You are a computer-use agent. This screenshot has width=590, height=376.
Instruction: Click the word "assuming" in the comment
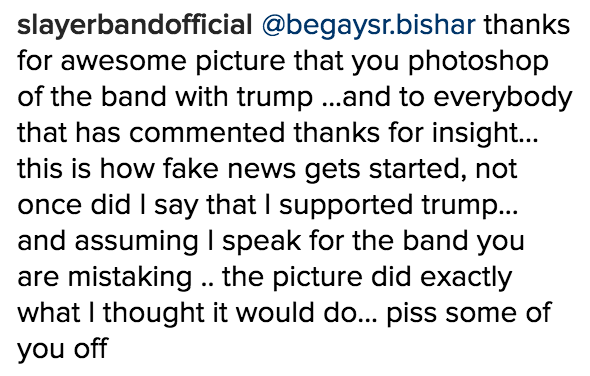(x=136, y=243)
